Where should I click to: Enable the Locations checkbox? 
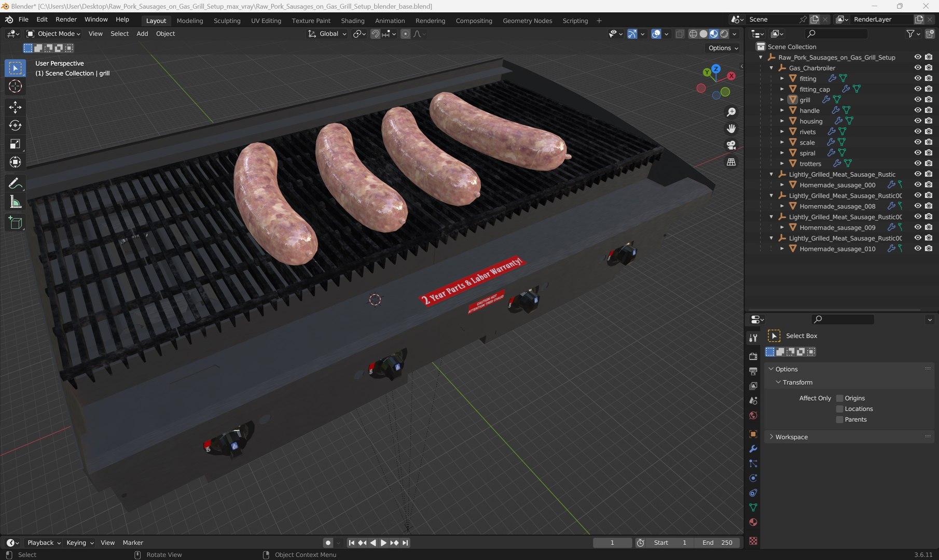click(839, 409)
